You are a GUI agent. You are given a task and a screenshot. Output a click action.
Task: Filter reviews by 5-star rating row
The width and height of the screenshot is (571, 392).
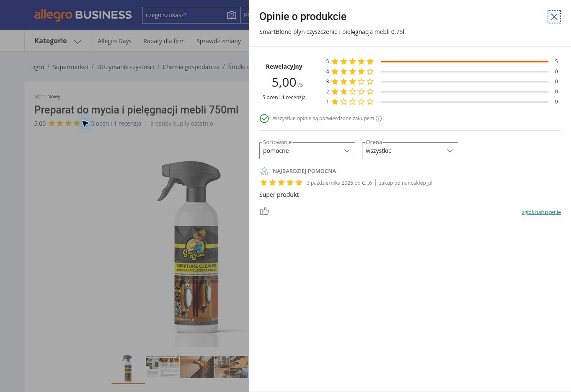click(x=442, y=62)
